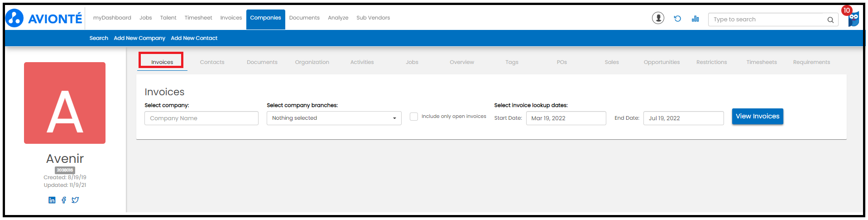Open Avenir's Facebook icon

(64, 200)
